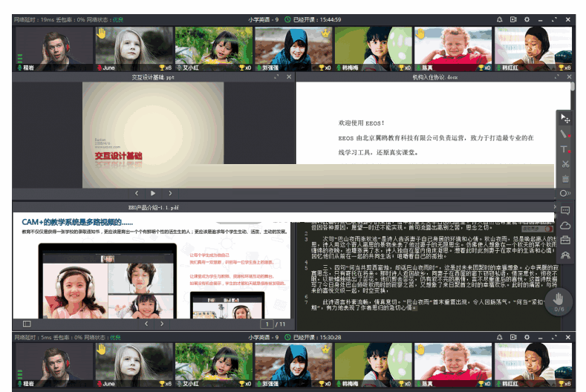
Task: Go to previous PDF page
Action: click(146, 324)
